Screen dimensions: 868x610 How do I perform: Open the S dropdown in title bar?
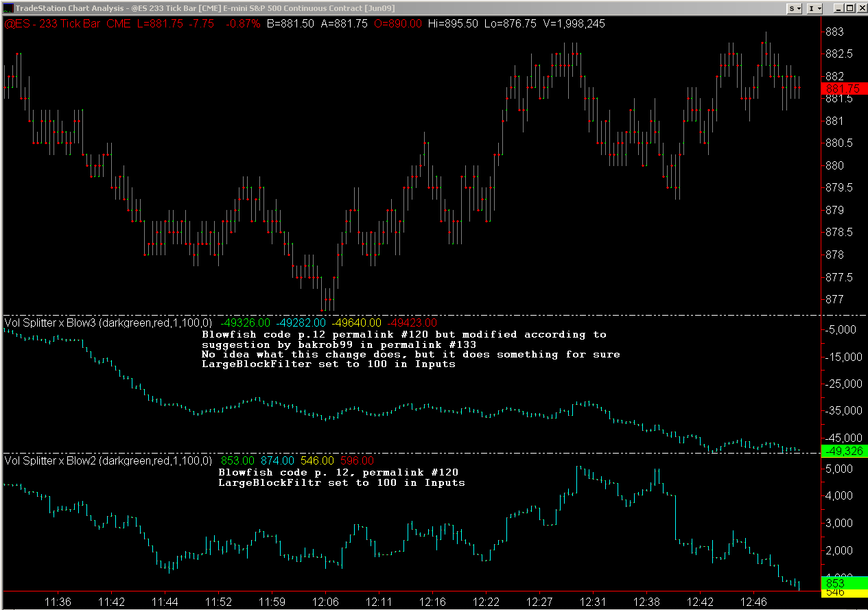coord(795,8)
